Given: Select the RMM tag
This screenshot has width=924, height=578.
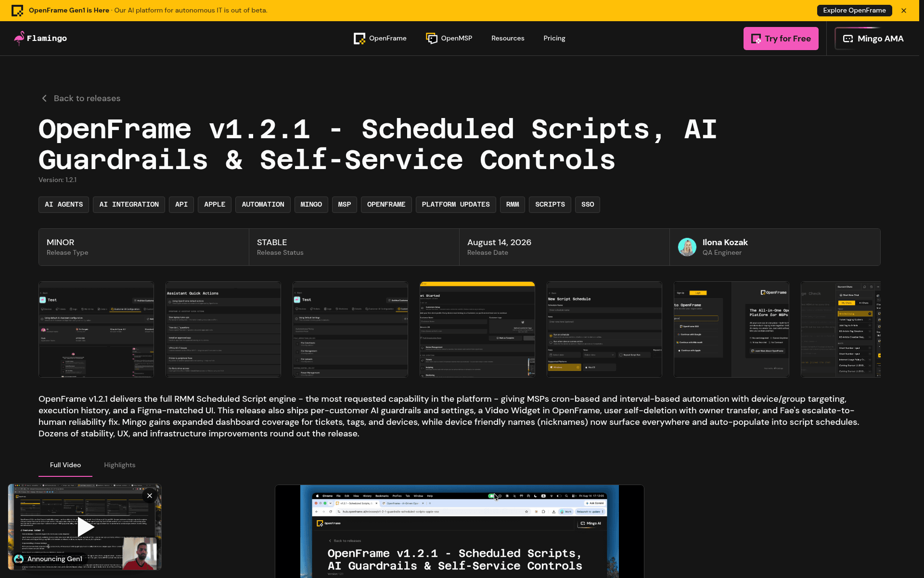Looking at the screenshot, I should click(x=513, y=205).
